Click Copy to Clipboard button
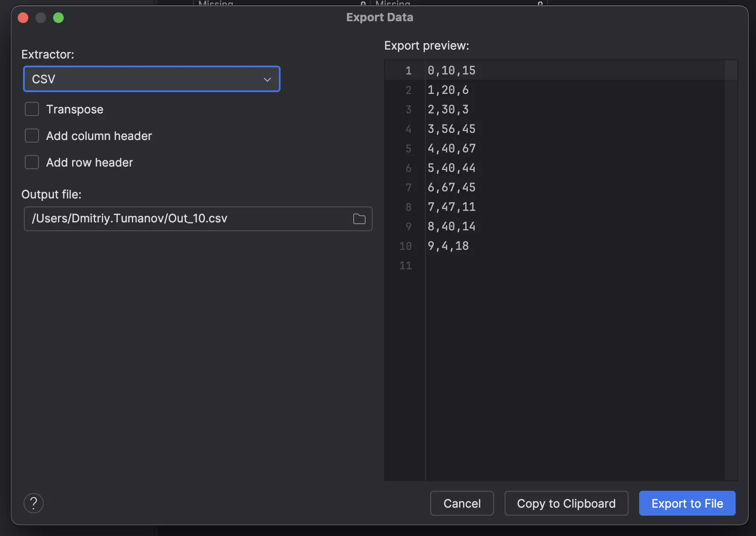The image size is (756, 536). (x=566, y=503)
